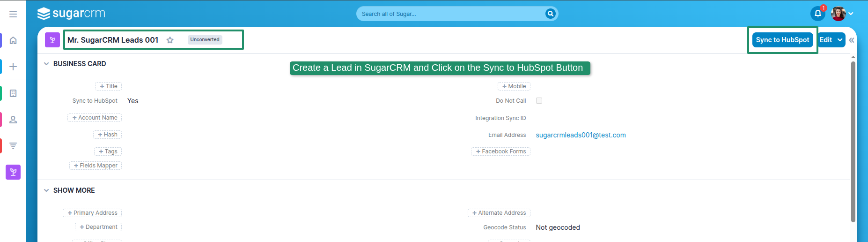Toggle the Do Not Call checkbox
Viewport: 868px width, 242px height.
pyautogui.click(x=539, y=100)
